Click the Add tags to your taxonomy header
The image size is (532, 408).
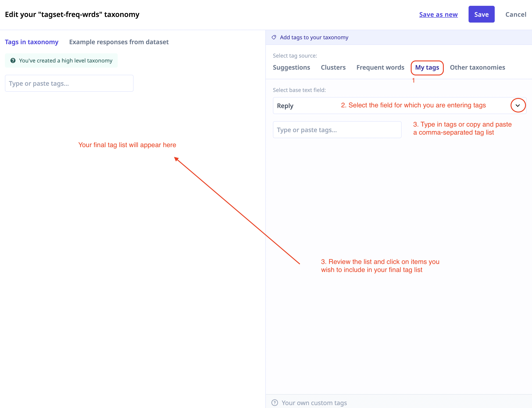[x=314, y=37]
